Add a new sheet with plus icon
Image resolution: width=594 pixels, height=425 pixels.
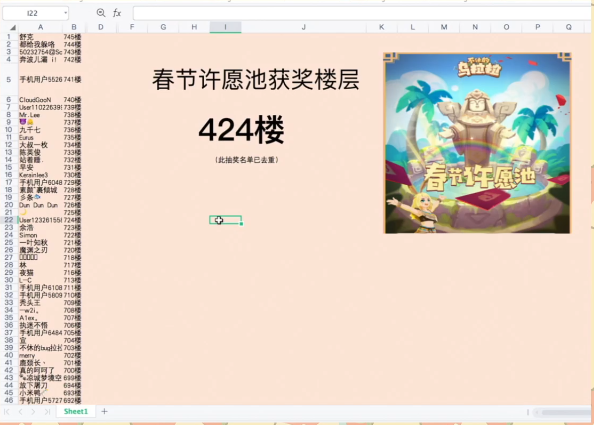tap(105, 411)
